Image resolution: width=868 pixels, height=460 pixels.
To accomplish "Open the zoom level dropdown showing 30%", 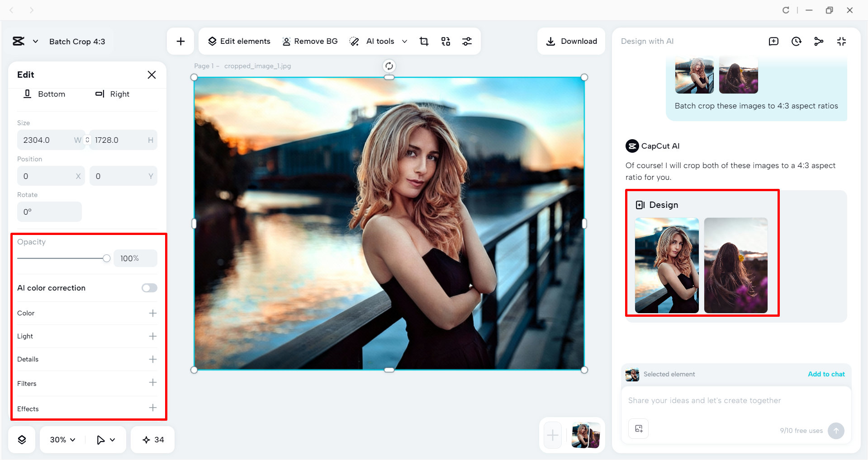I will coord(62,439).
